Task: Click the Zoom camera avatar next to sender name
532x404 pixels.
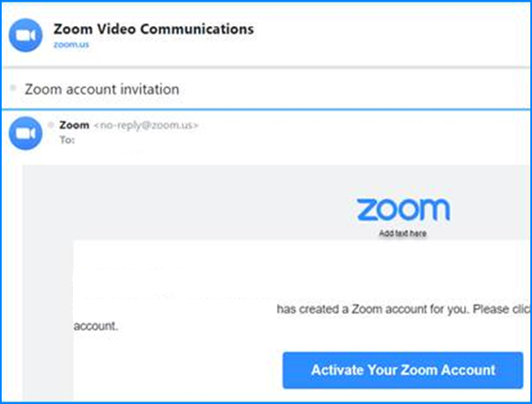Action: (26, 133)
